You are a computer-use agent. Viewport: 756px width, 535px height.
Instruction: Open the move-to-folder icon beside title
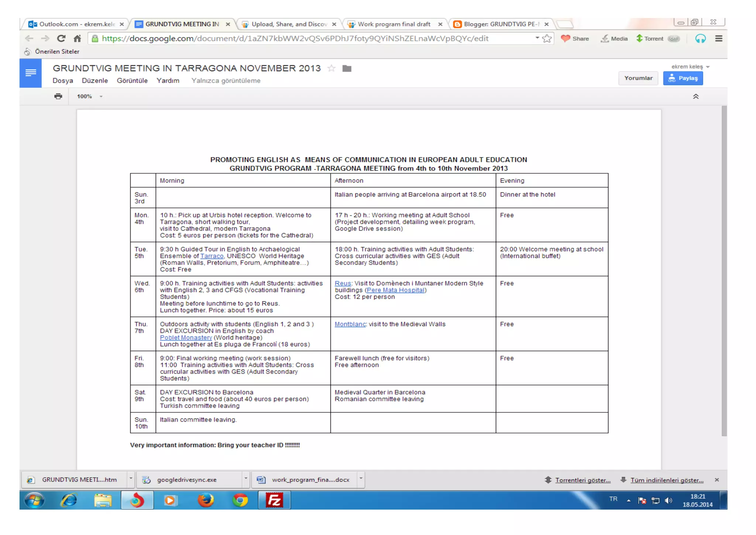tap(347, 68)
